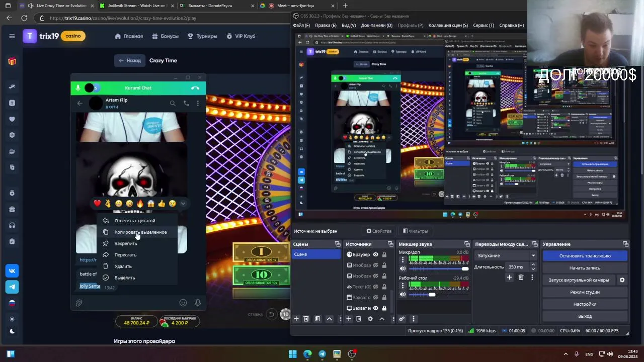Viewport: 644px width, 362px height.
Task: Show second Изображение source eye
Action: click(x=375, y=276)
